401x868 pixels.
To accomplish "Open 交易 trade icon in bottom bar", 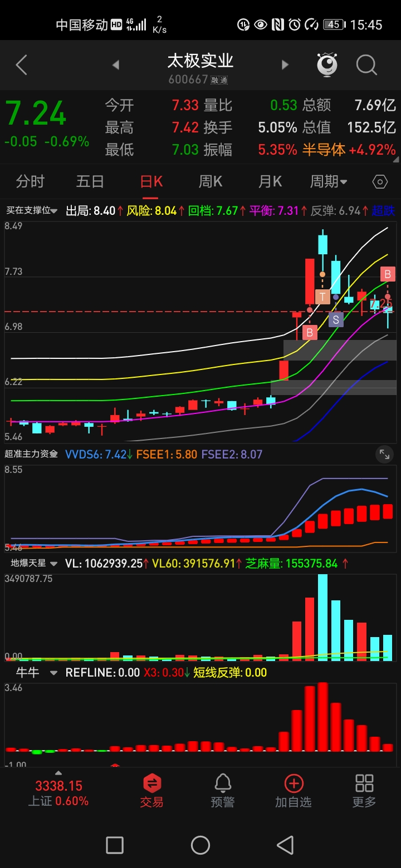I will [151, 790].
